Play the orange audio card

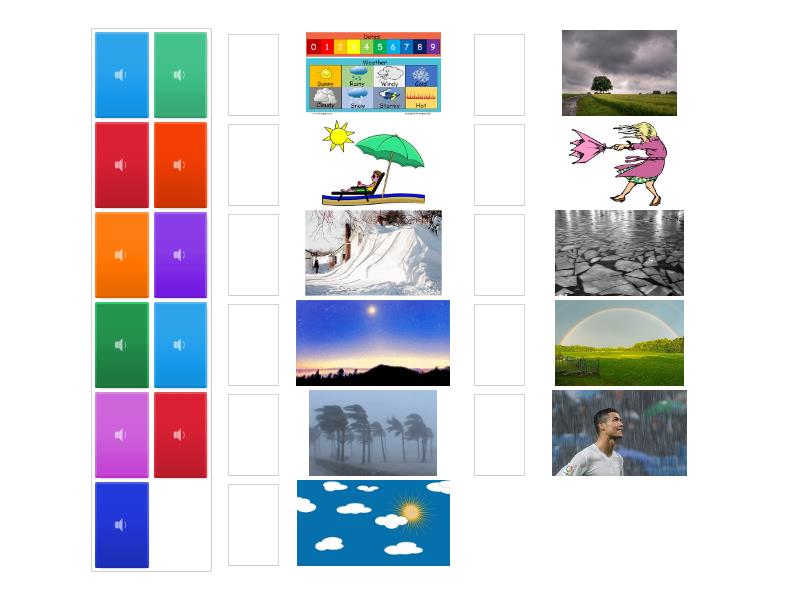point(121,255)
